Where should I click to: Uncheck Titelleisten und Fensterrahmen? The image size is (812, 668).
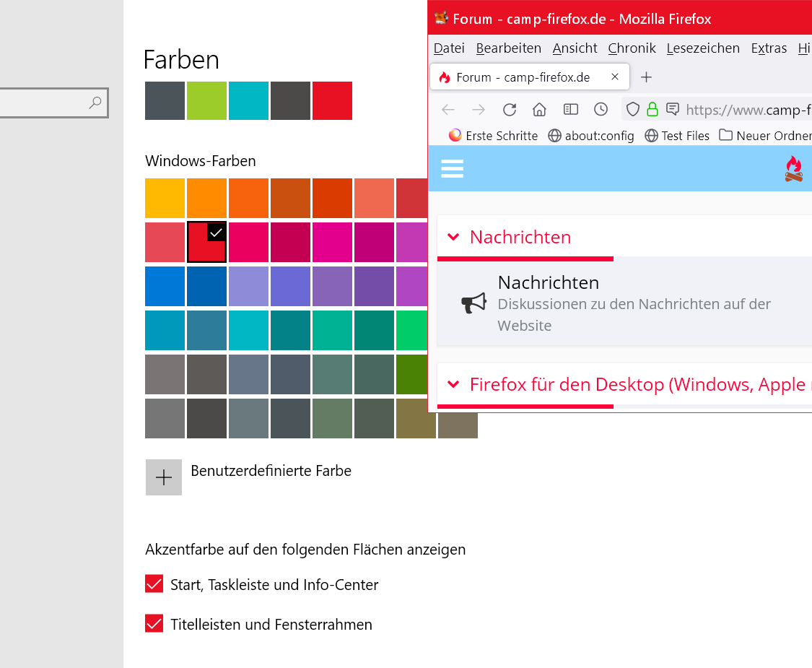pos(154,624)
